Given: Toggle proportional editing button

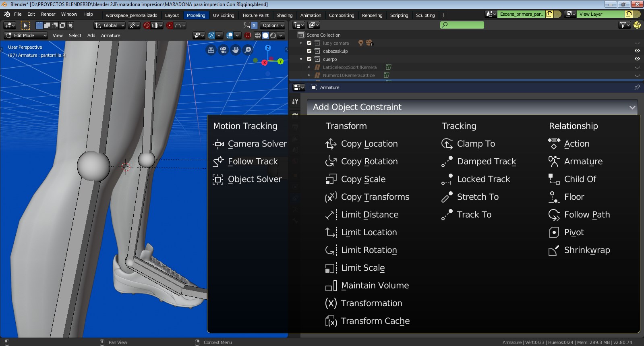Looking at the screenshot, I should click(170, 25).
